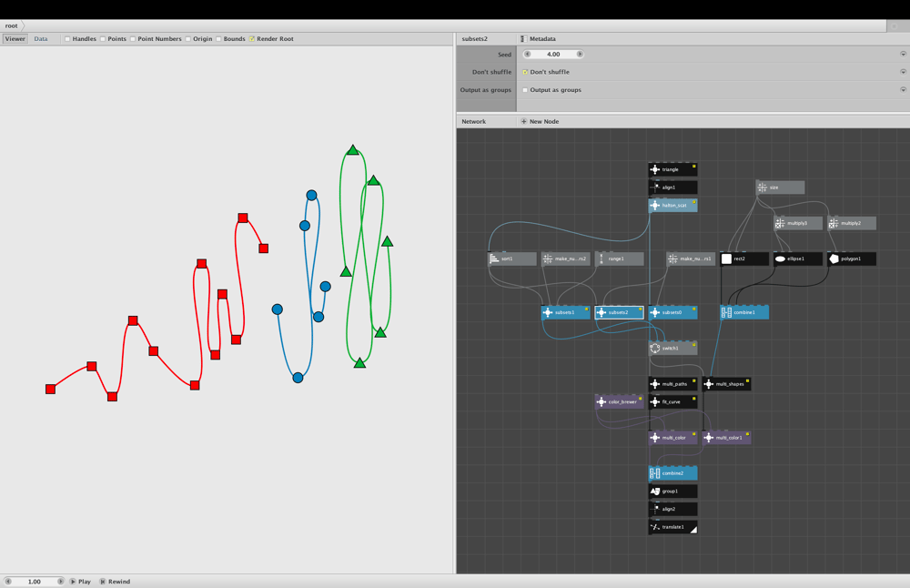This screenshot has width=910, height=588.
Task: Select the multiply2 node
Action: pos(852,223)
